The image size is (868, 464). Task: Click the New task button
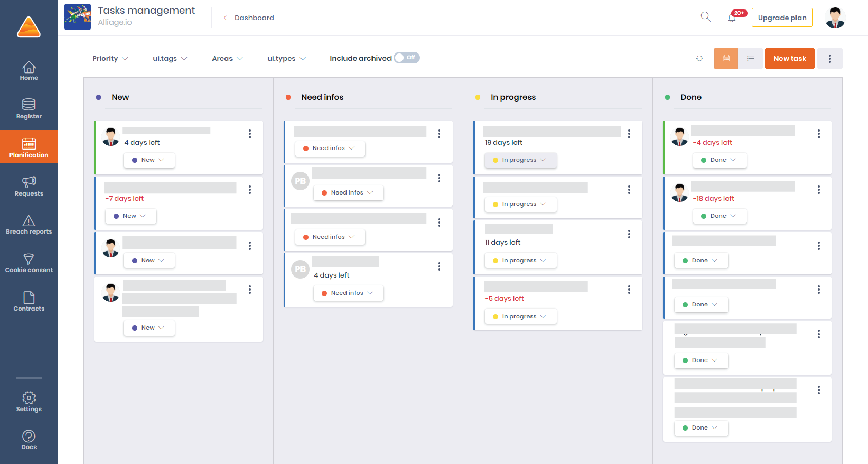click(x=789, y=58)
